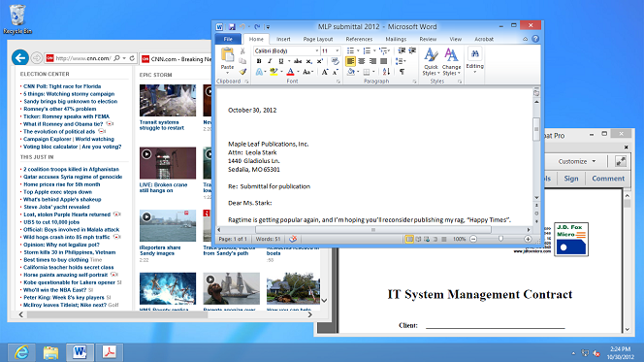Click the Copy icon in the Clipboard group
This screenshot has width=644, height=362.
pyautogui.click(x=242, y=61)
